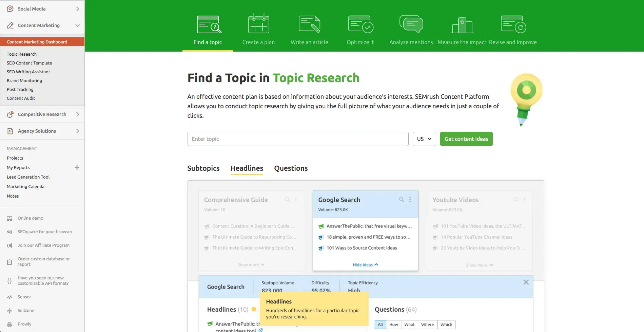Click the Enter topic input field

coord(298,139)
